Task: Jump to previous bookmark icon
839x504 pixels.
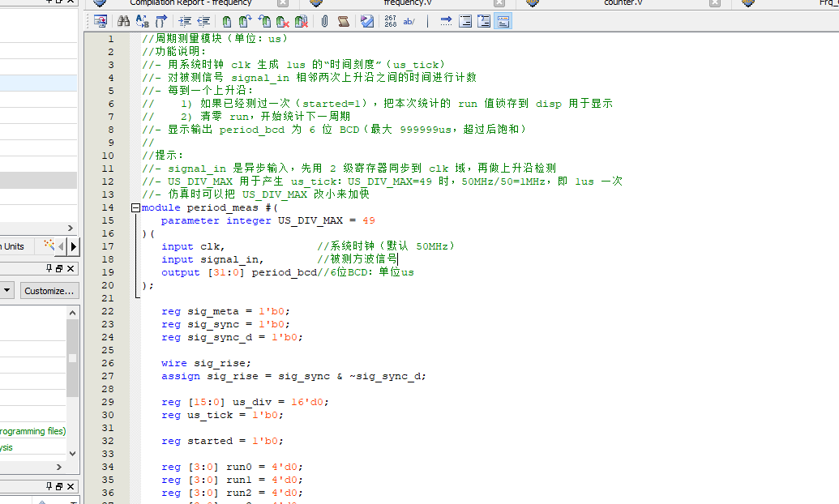Action: point(264,21)
